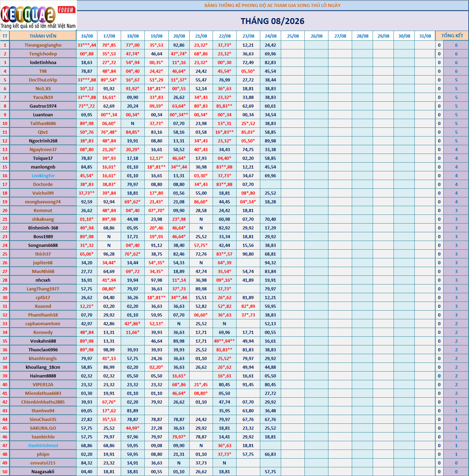Screen dimensions: 469x476
Task: Click member name khoailang_18cm
Action: (x=43, y=367)
